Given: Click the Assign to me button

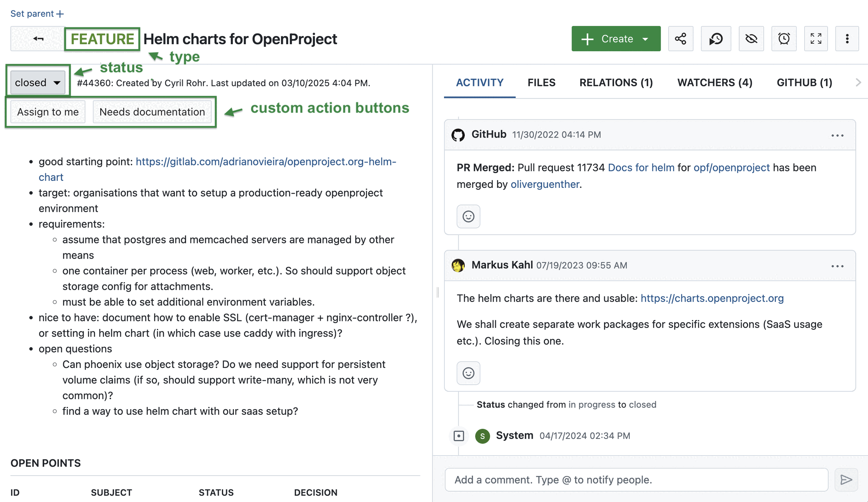Looking at the screenshot, I should [x=48, y=112].
